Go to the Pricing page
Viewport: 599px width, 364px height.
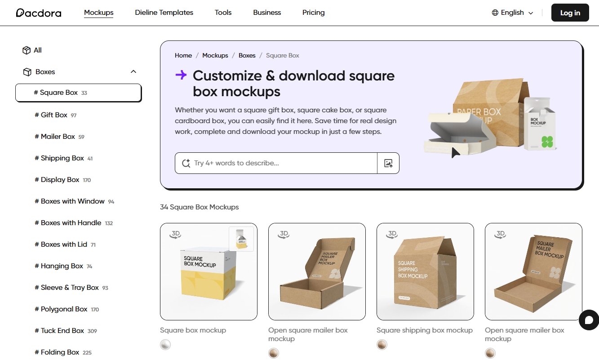(313, 13)
